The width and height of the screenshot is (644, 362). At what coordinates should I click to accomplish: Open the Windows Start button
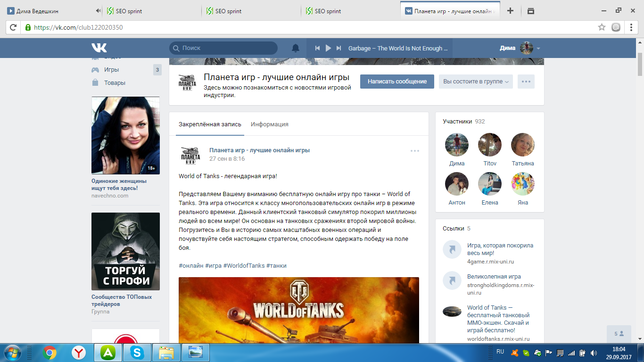pyautogui.click(x=12, y=352)
